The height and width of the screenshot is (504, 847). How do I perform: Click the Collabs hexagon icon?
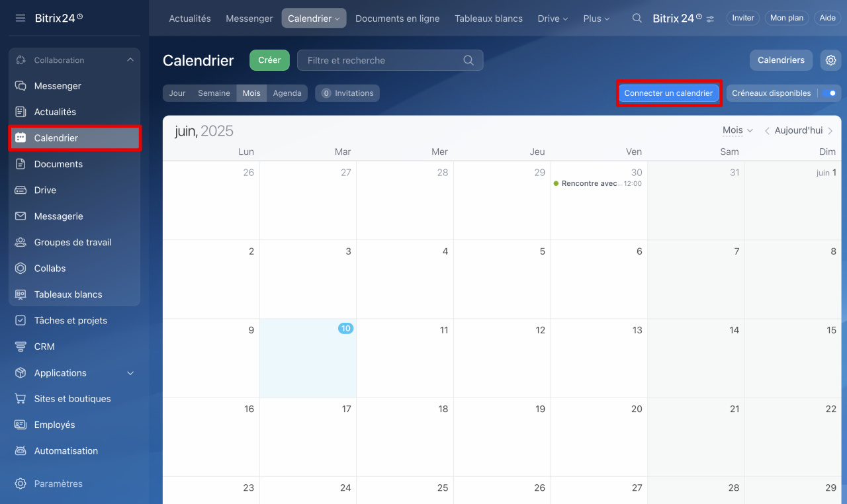(x=21, y=269)
